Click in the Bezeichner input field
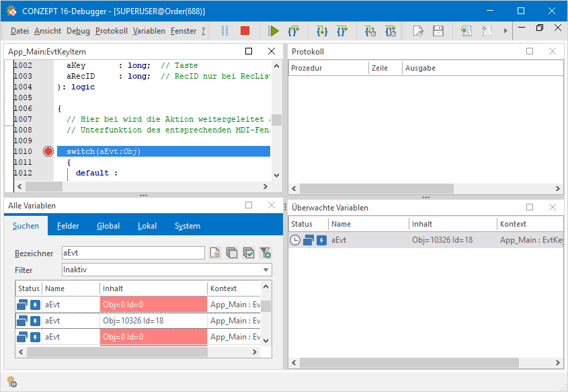568x392 pixels. click(x=132, y=253)
